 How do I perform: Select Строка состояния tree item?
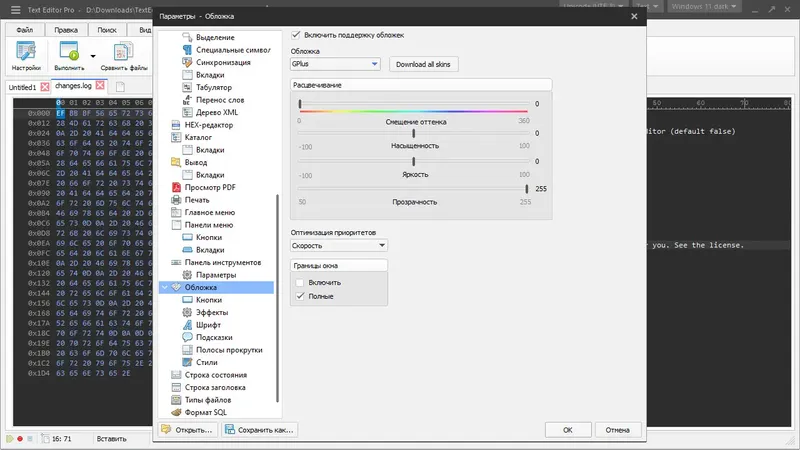pos(215,375)
